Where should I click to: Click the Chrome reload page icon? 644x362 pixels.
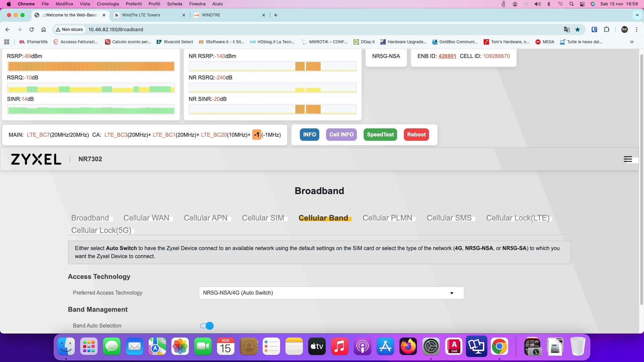(32, 29)
